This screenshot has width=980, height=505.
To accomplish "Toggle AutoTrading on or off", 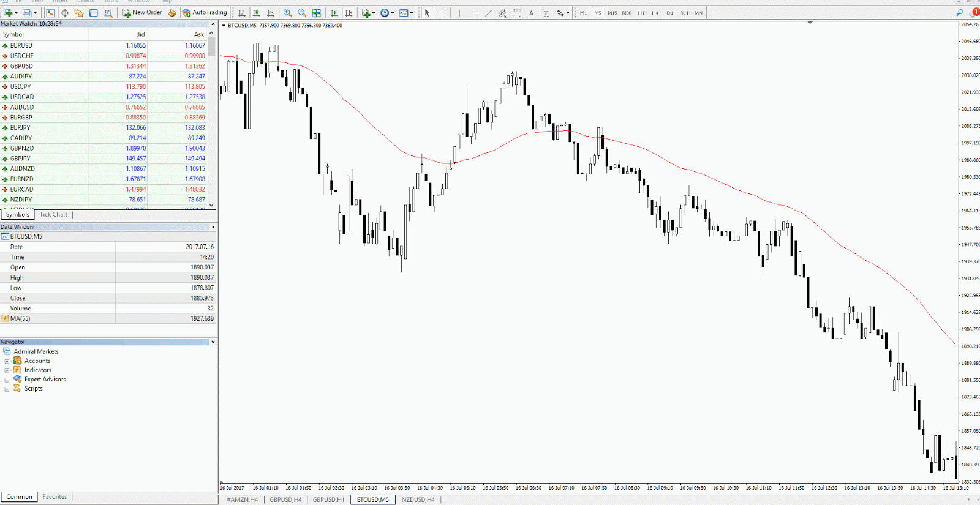I will (x=205, y=12).
